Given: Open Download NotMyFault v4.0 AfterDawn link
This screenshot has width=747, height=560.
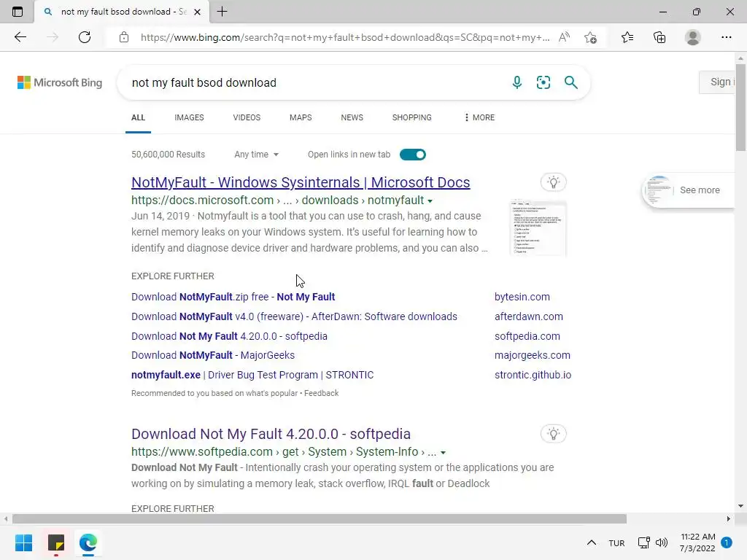Looking at the screenshot, I should tap(294, 316).
